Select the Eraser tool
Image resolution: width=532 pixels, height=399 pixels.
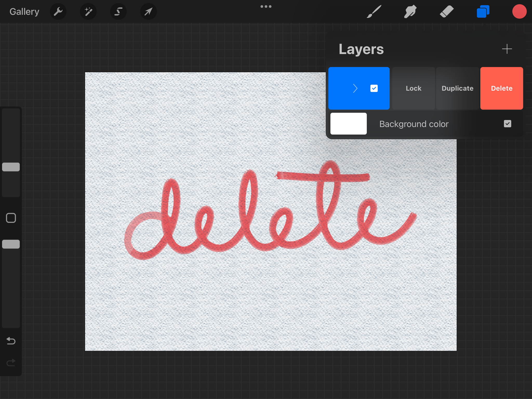coord(447,11)
